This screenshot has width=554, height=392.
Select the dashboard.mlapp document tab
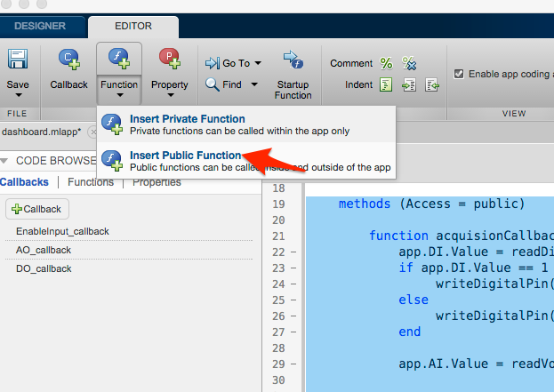[41, 132]
